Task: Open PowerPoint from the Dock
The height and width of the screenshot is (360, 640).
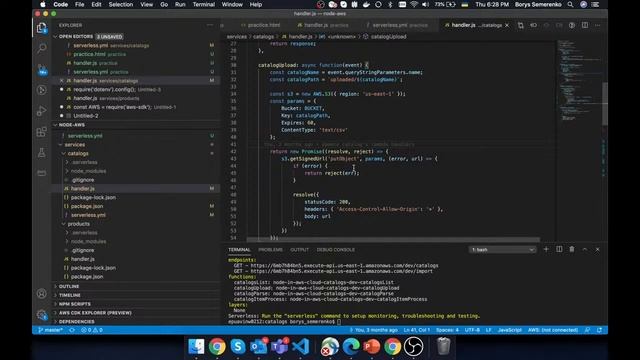Action: coord(371,347)
